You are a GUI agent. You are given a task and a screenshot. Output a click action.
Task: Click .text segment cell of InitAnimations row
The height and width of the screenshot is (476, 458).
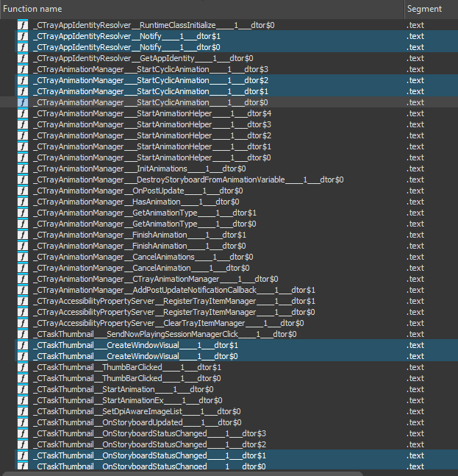pos(415,168)
